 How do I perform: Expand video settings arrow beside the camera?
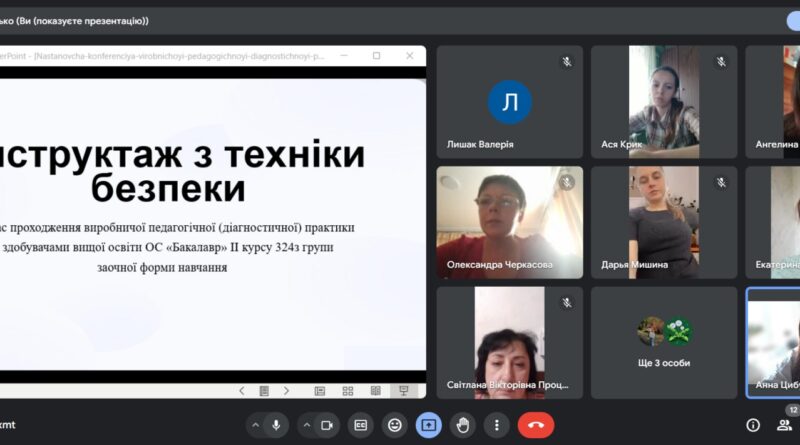[x=307, y=425]
